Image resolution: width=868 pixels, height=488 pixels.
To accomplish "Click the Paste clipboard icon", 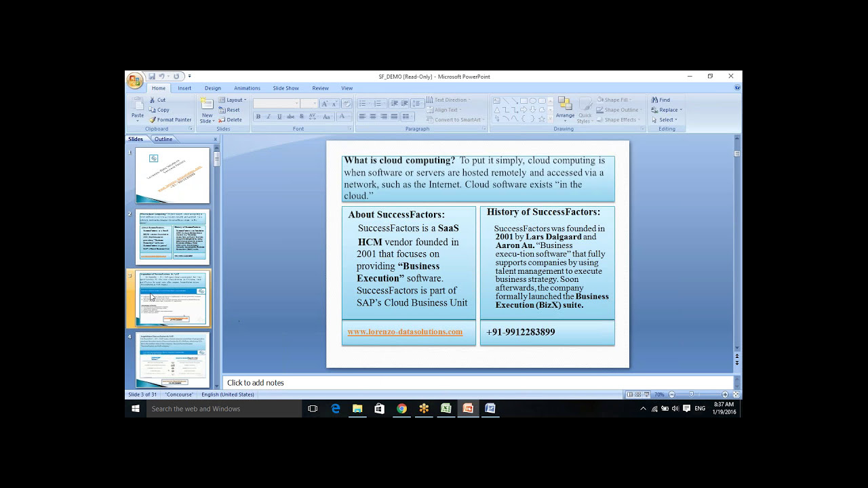I will point(138,104).
